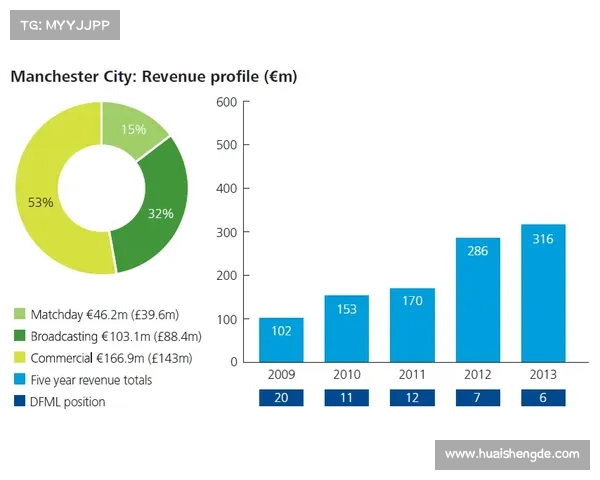Click the 2010 bar labeled 153
Screen dimensions: 600x480
[347, 329]
